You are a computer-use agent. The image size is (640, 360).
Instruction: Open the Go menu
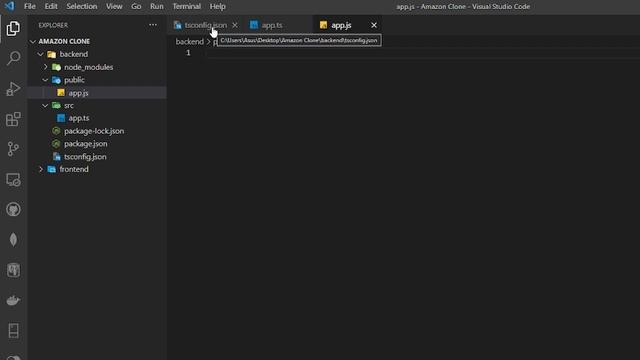[136, 6]
